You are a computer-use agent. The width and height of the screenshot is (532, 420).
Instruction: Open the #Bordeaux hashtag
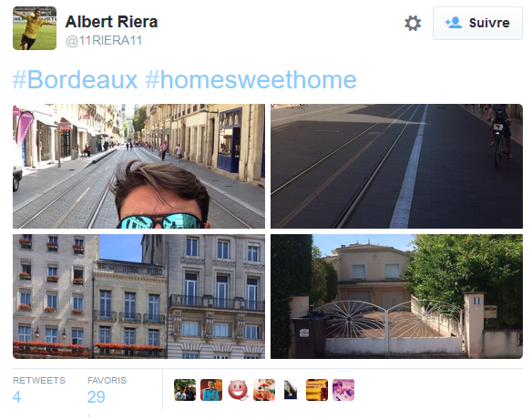coord(75,80)
